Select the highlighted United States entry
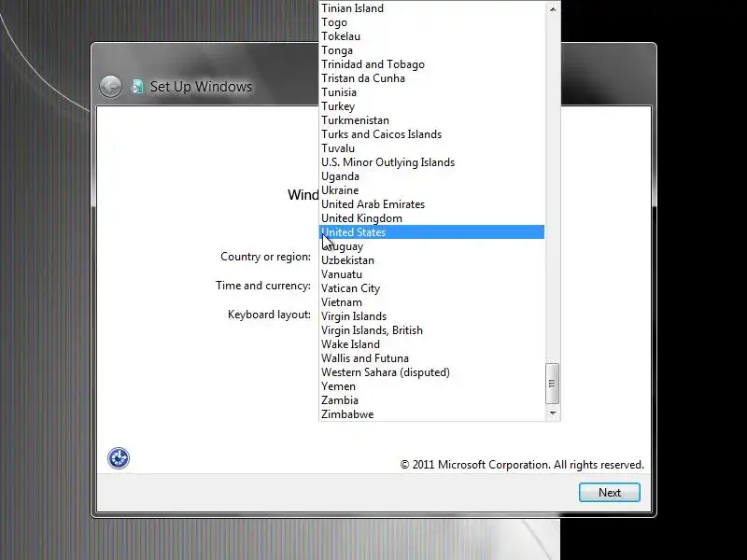The height and width of the screenshot is (560, 747). point(431,232)
